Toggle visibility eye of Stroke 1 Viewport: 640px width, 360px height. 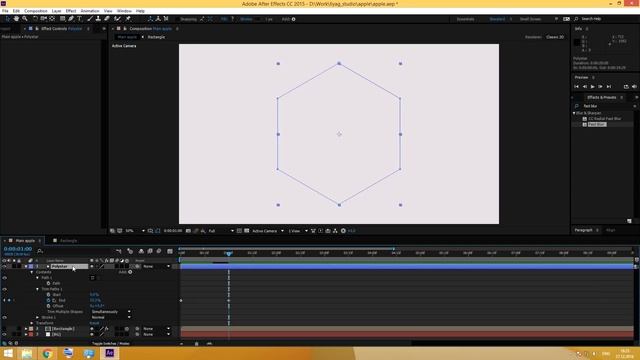click(4, 318)
